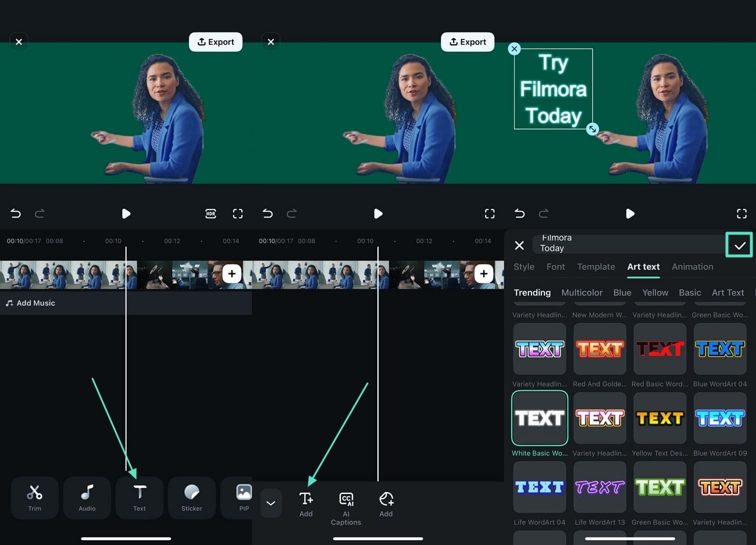Redo in the third panel
This screenshot has width=756, height=545.
pos(543,213)
